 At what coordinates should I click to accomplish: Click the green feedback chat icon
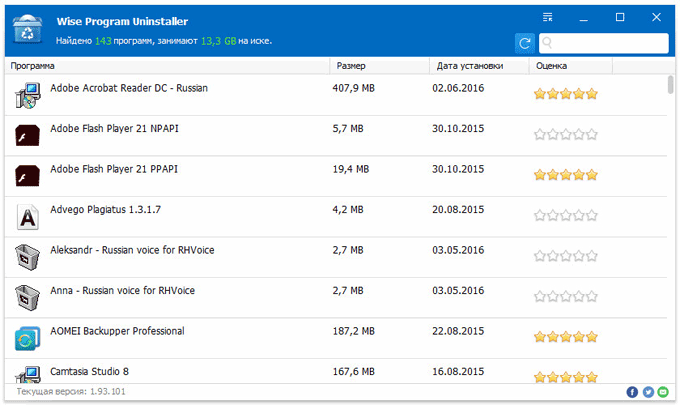pos(663,392)
